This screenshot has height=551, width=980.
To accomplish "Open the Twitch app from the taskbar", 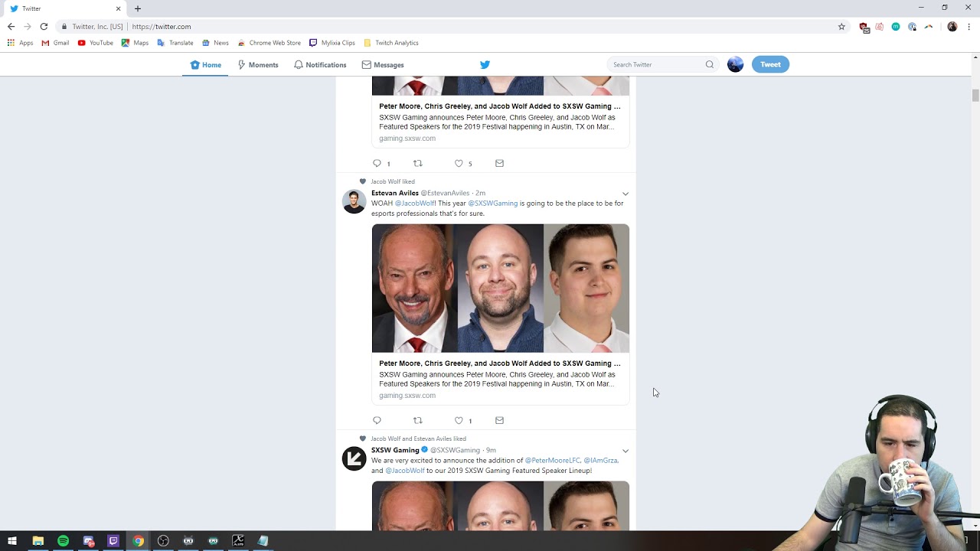I will 113,541.
